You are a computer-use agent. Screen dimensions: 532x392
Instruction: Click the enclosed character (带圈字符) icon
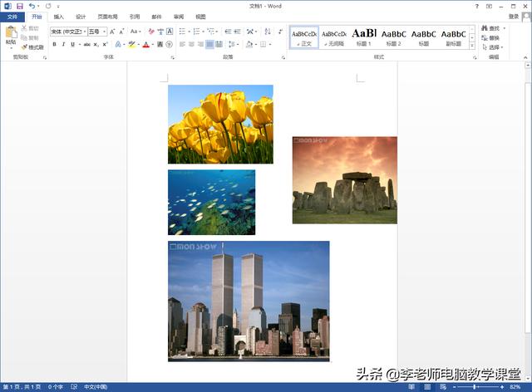coord(170,44)
